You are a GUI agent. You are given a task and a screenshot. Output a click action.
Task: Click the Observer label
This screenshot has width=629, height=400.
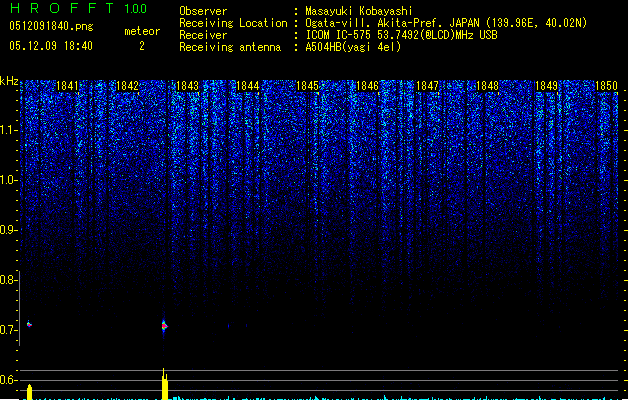tap(203, 11)
